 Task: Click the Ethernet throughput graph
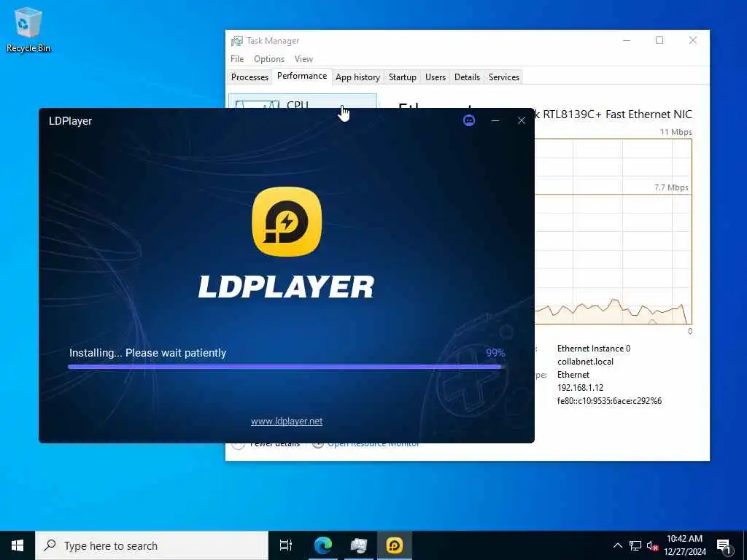pos(613,231)
